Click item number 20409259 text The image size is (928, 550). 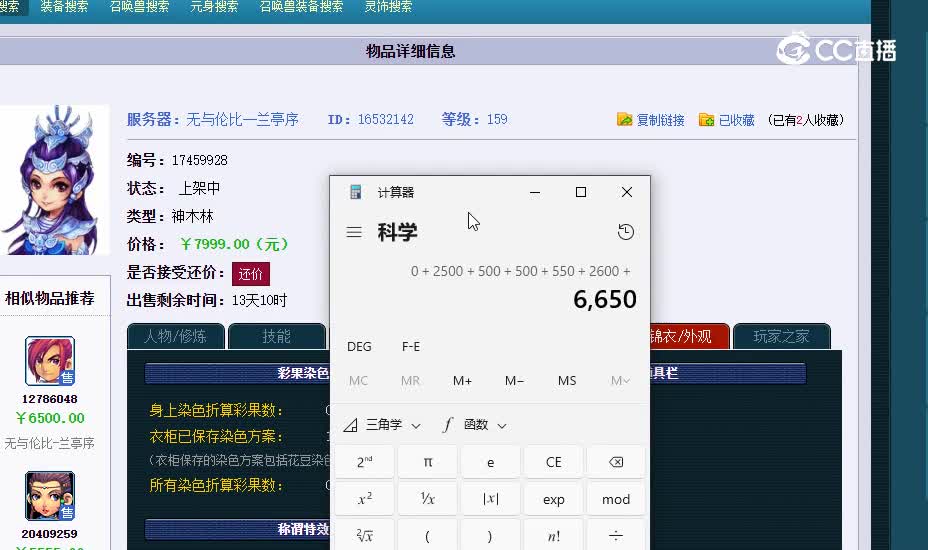50,534
